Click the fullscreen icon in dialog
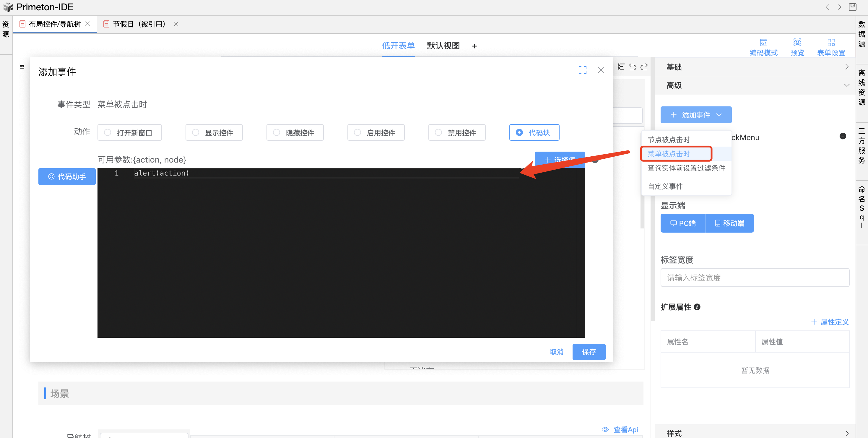This screenshot has height=438, width=868. click(x=582, y=70)
